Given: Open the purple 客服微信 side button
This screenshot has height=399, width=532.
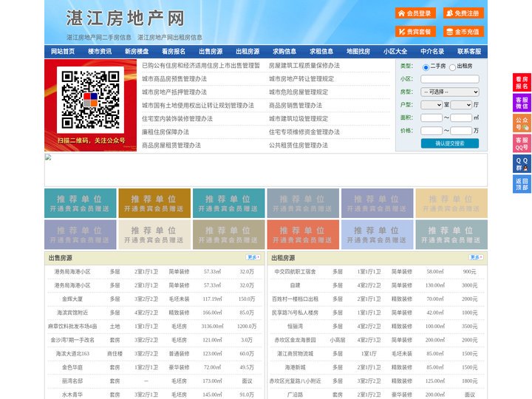Looking at the screenshot, I should click(522, 103).
